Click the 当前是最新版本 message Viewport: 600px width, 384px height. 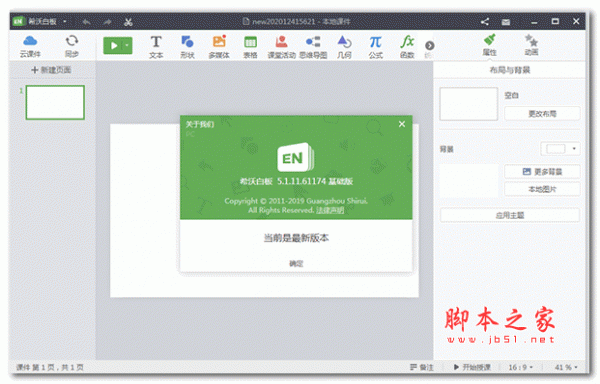click(x=296, y=238)
